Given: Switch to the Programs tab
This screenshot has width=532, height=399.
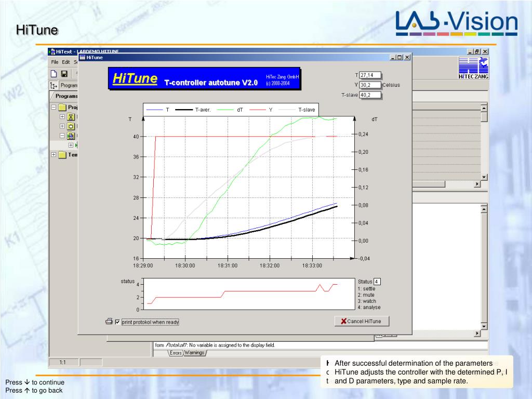Looking at the screenshot, I should (x=65, y=96).
